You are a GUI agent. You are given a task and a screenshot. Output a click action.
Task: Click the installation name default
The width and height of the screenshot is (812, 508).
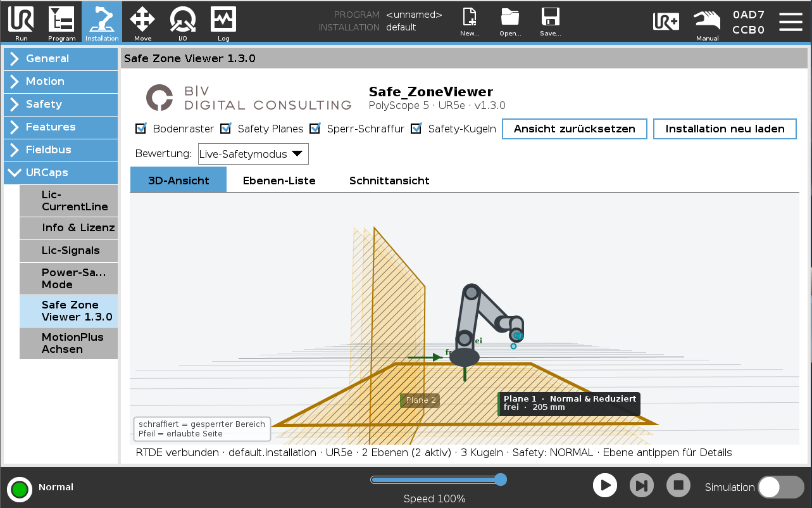click(x=401, y=27)
